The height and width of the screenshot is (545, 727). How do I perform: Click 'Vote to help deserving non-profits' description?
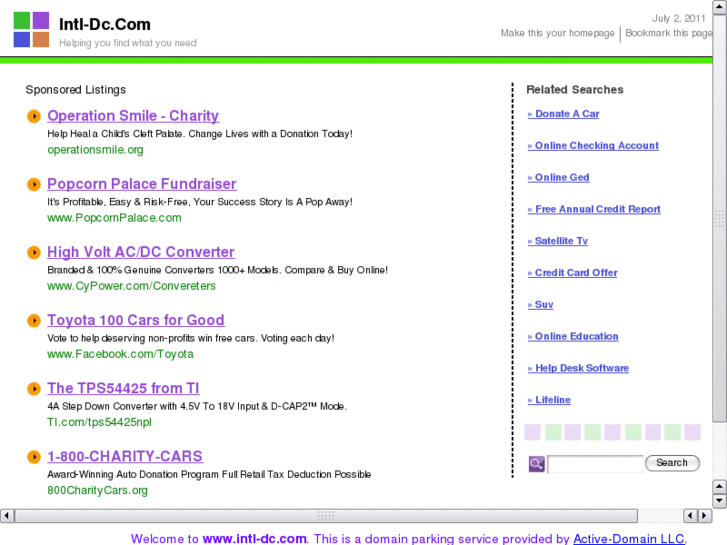point(191,339)
